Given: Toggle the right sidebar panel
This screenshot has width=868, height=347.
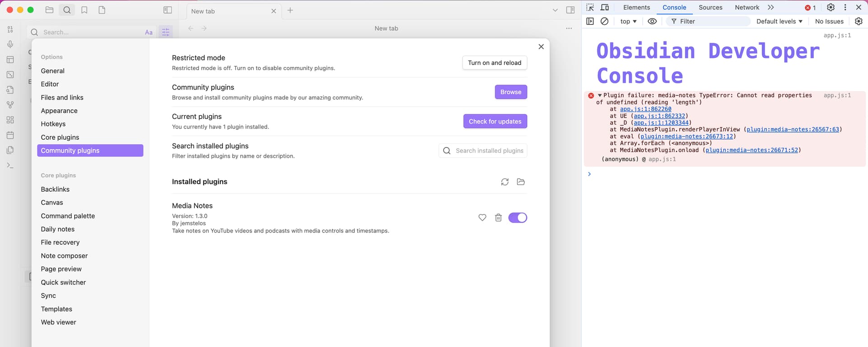Looking at the screenshot, I should tap(571, 10).
